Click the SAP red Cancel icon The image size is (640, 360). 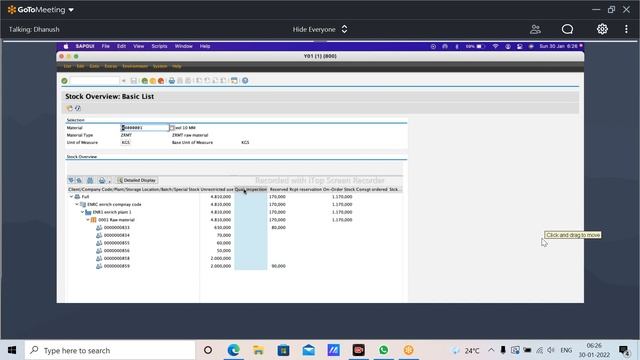point(161,81)
